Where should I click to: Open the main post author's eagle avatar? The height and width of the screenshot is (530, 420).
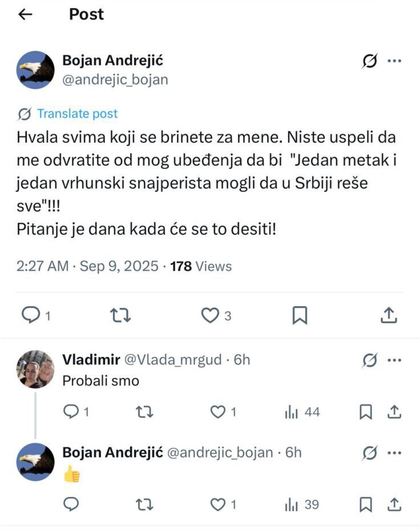pyautogui.click(x=36, y=70)
